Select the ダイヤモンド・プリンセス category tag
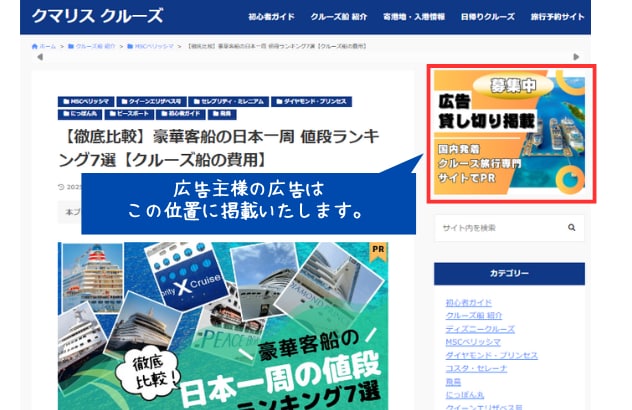The height and width of the screenshot is (410, 632). 311,102
